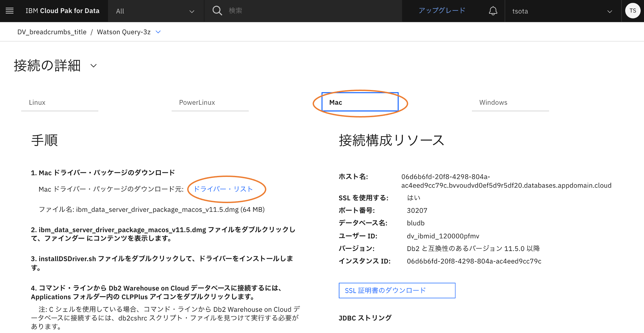Click the version value 11.5.0 以降
Viewport: 644px width, 333px height.
522,248
